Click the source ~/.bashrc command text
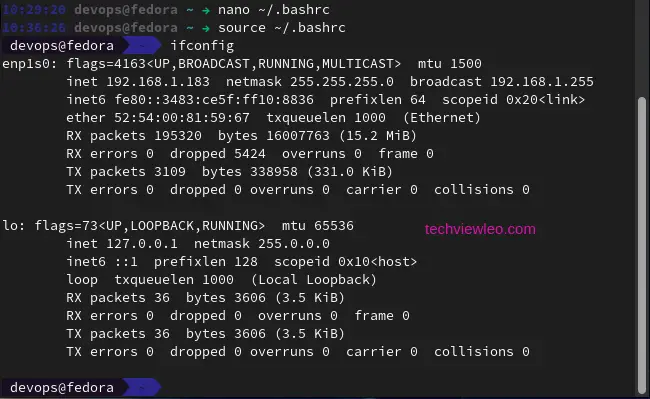The image size is (650, 399). [x=282, y=28]
